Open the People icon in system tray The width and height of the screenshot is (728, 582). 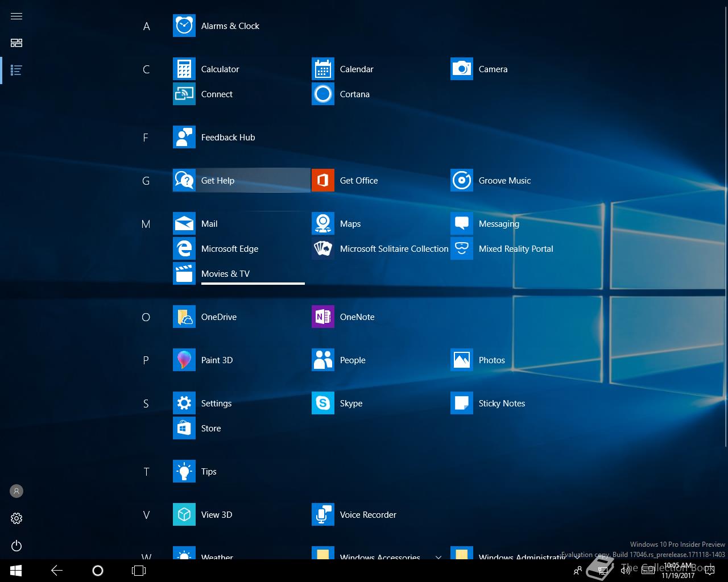click(x=578, y=571)
